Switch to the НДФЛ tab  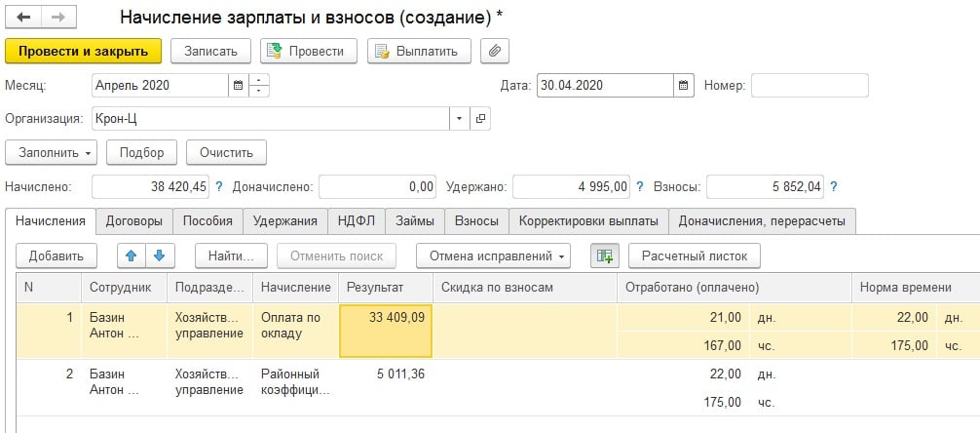[357, 221]
